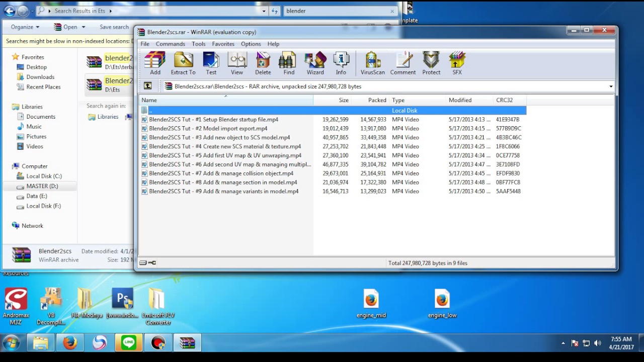Open the Help menu in WinRAR
644x362 pixels.
273,44
